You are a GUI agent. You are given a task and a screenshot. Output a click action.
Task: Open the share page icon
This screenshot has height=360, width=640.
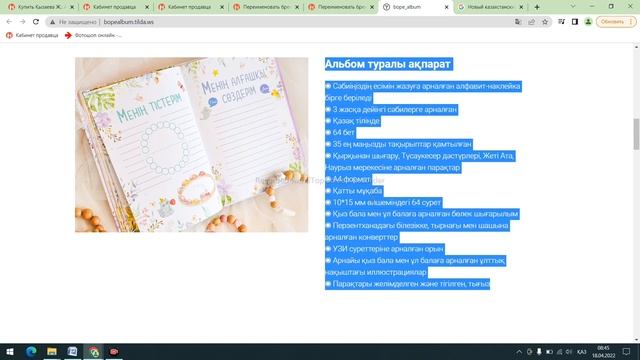[x=531, y=22]
